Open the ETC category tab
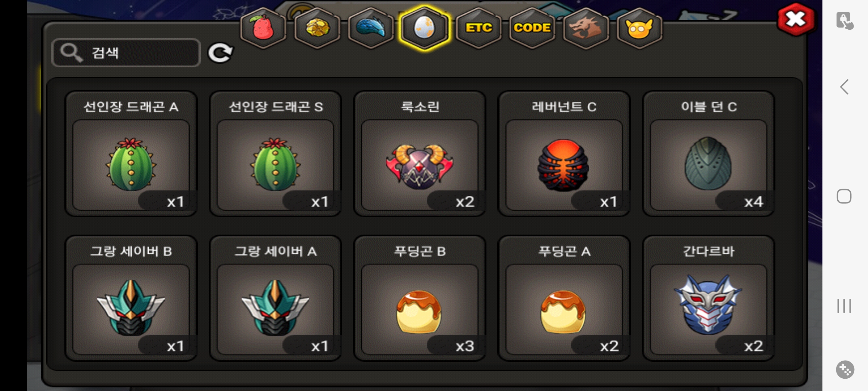 click(x=478, y=28)
